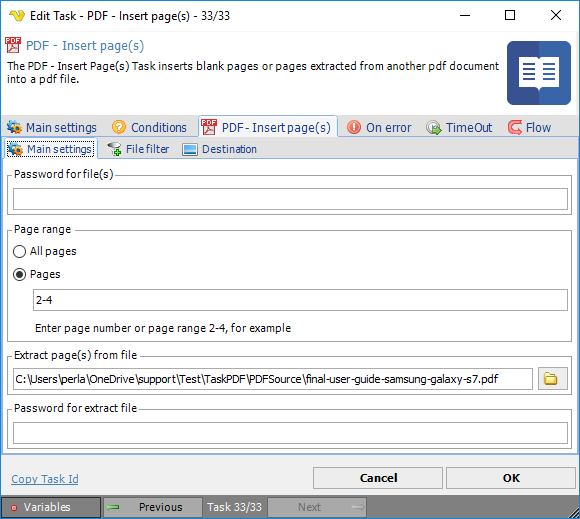
Task: Click the PDF icon beside header title
Action: [x=13, y=46]
